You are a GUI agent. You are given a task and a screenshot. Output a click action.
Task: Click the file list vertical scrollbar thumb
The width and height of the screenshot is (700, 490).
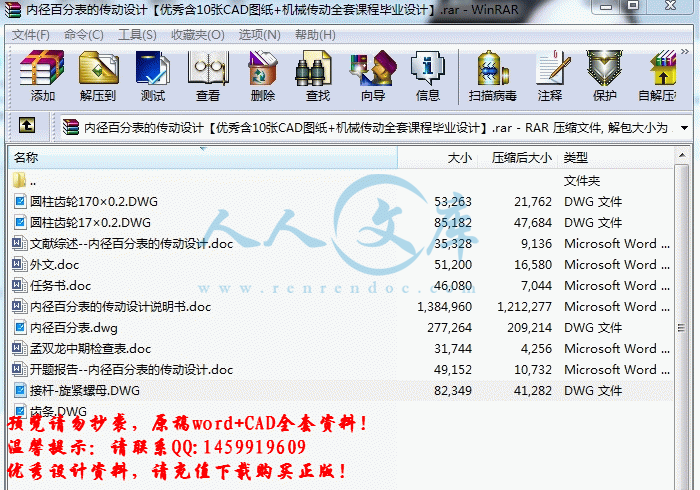coord(682,328)
